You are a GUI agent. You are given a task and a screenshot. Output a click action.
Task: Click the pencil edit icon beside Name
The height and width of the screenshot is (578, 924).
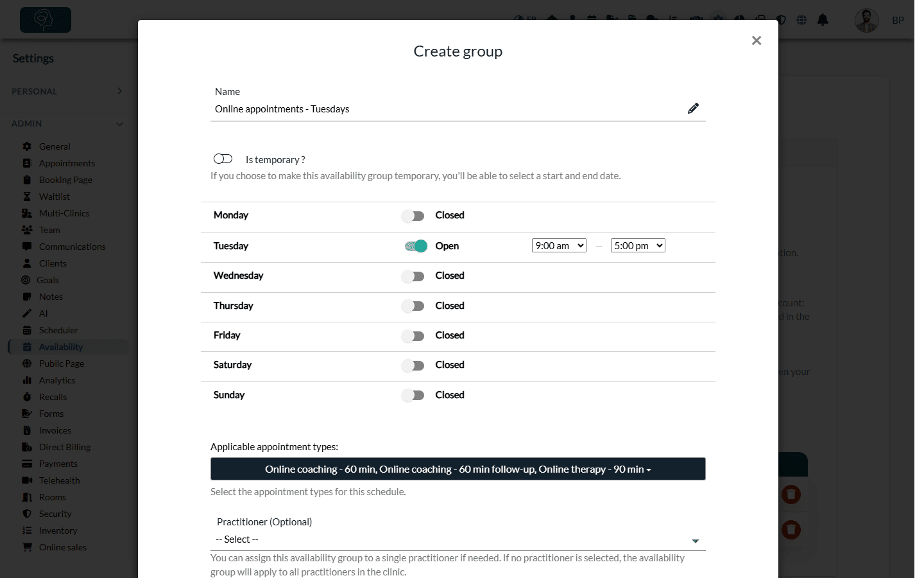[x=693, y=109]
